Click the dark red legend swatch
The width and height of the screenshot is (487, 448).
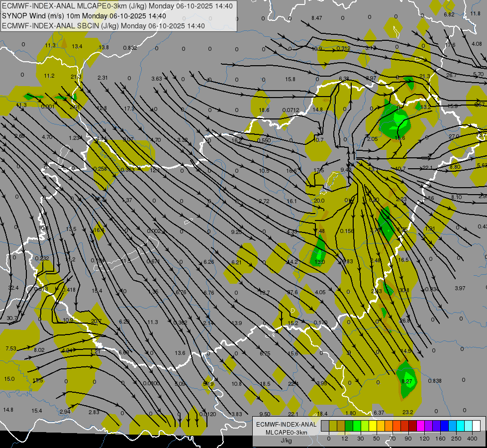point(413,426)
